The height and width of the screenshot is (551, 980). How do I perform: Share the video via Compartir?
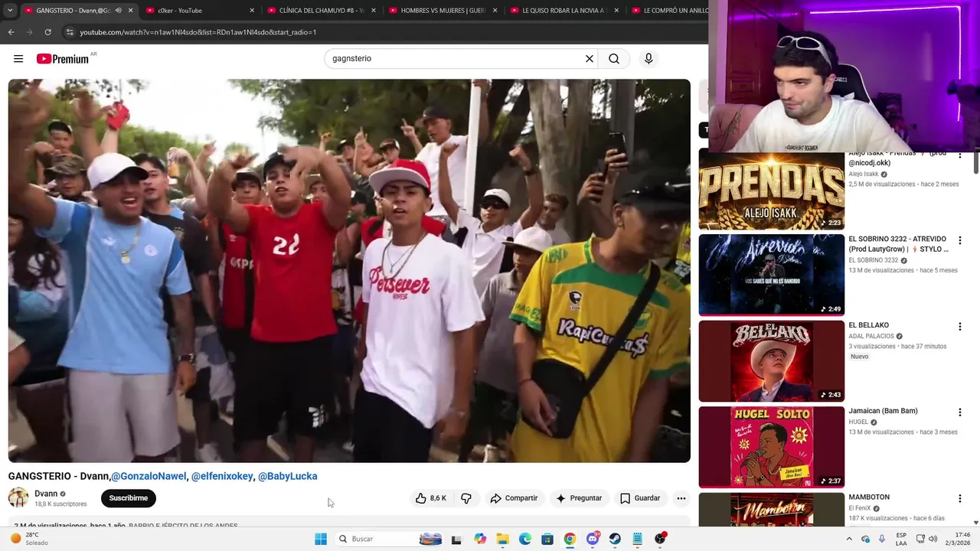point(514,498)
